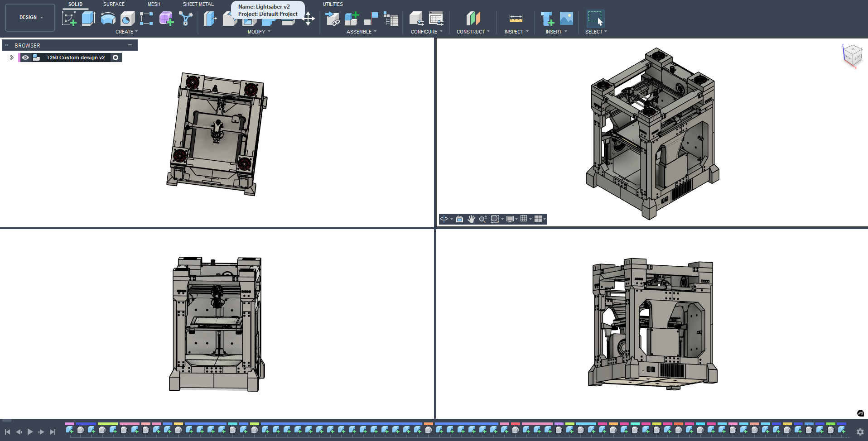868x441 pixels.
Task: Click the Offset Plane construct icon
Action: point(473,19)
